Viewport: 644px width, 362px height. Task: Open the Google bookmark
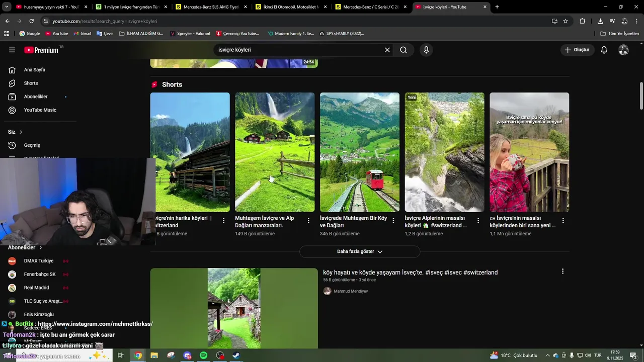point(30,33)
